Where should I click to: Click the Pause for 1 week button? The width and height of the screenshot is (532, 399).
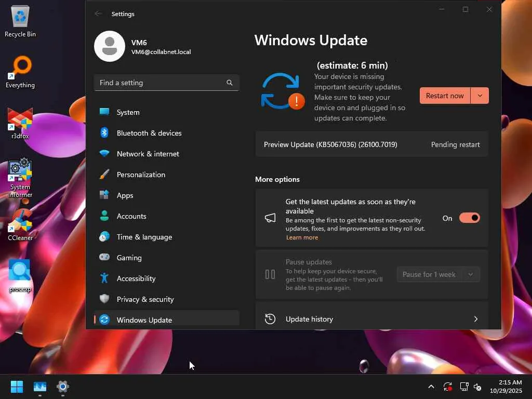(430, 274)
